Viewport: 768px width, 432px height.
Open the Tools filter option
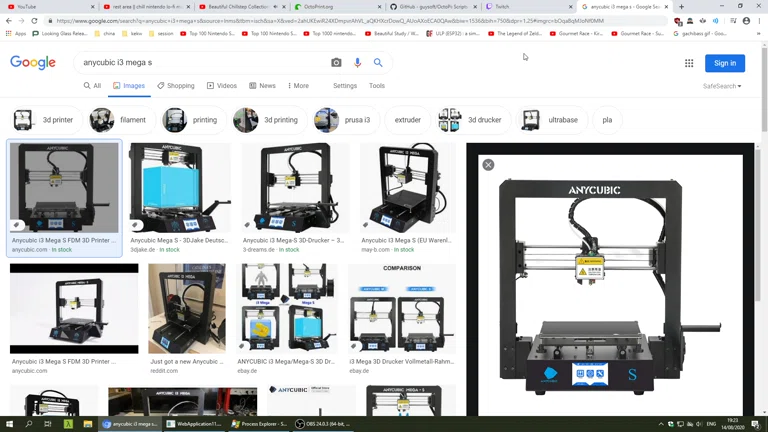coord(377,86)
